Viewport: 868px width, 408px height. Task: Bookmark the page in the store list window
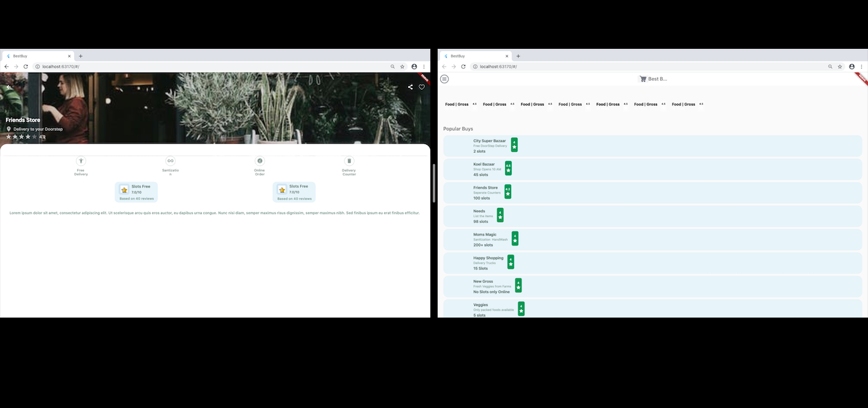840,66
